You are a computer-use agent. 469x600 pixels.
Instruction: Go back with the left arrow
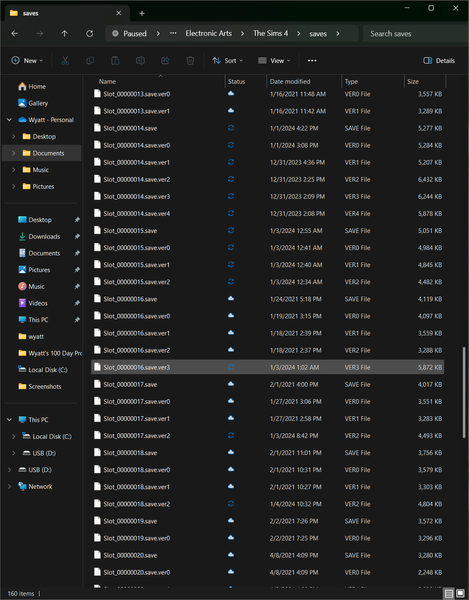15,34
